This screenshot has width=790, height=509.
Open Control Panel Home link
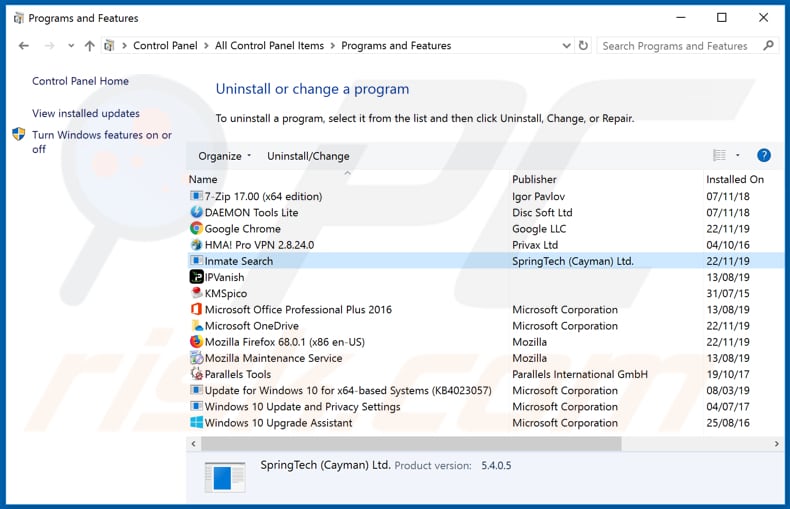(80, 81)
